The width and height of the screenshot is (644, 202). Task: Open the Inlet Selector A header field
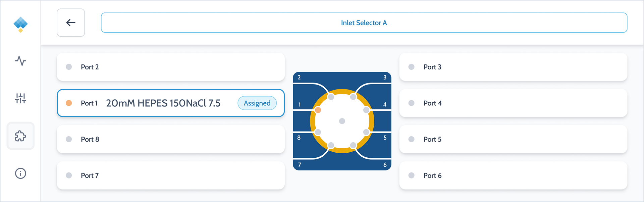(x=364, y=22)
